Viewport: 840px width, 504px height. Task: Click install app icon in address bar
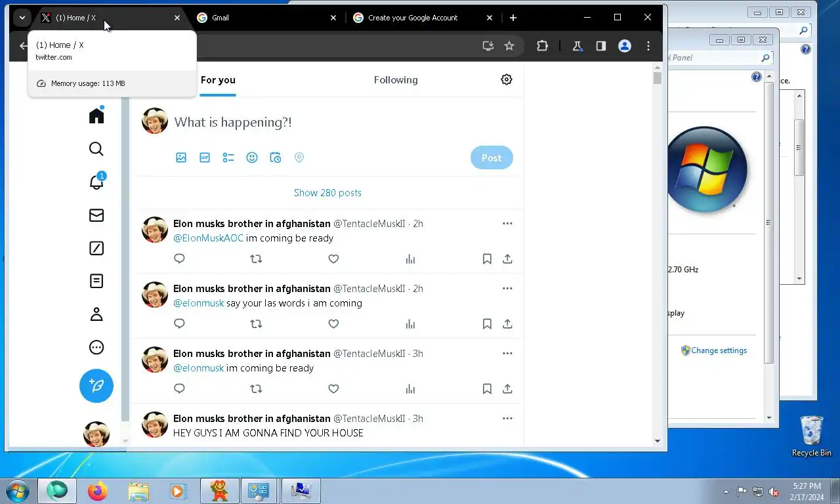point(488,46)
